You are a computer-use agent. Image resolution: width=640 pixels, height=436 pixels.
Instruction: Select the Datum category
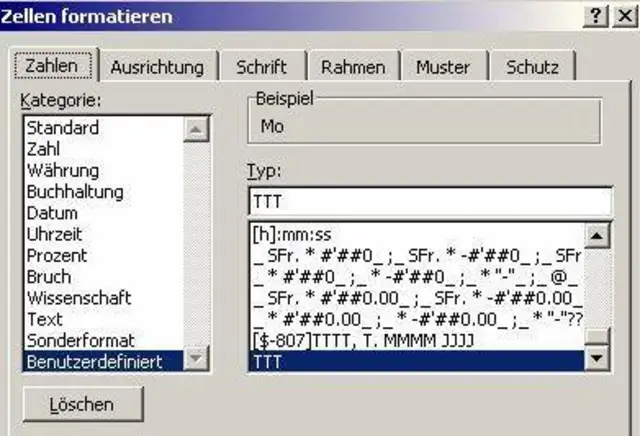pos(103,213)
